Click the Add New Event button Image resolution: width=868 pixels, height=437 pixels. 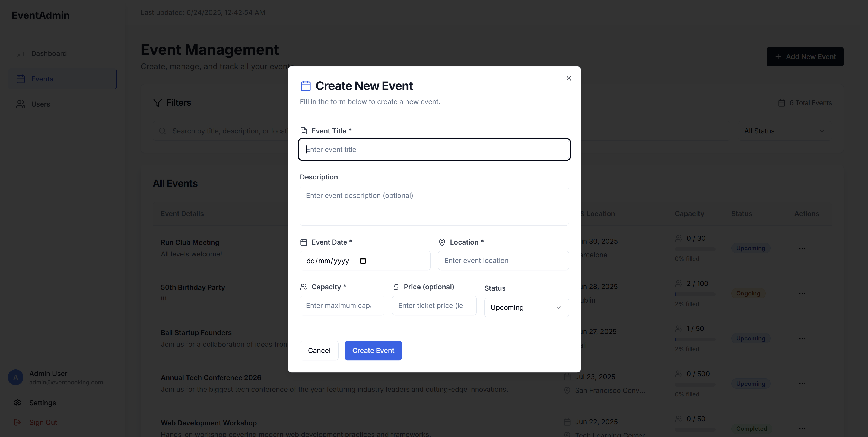[805, 57]
